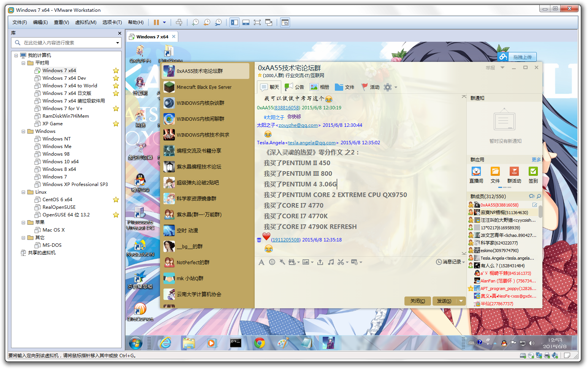Open the font settings 'A' icon

pos(262,262)
